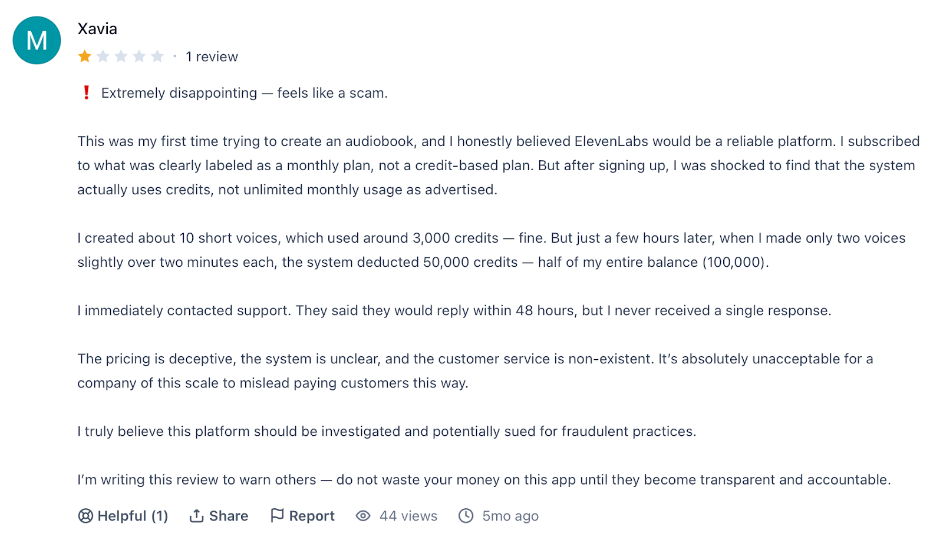Viewport: 943px width, 560px height.
Task: Click the eye views icon
Action: click(363, 516)
